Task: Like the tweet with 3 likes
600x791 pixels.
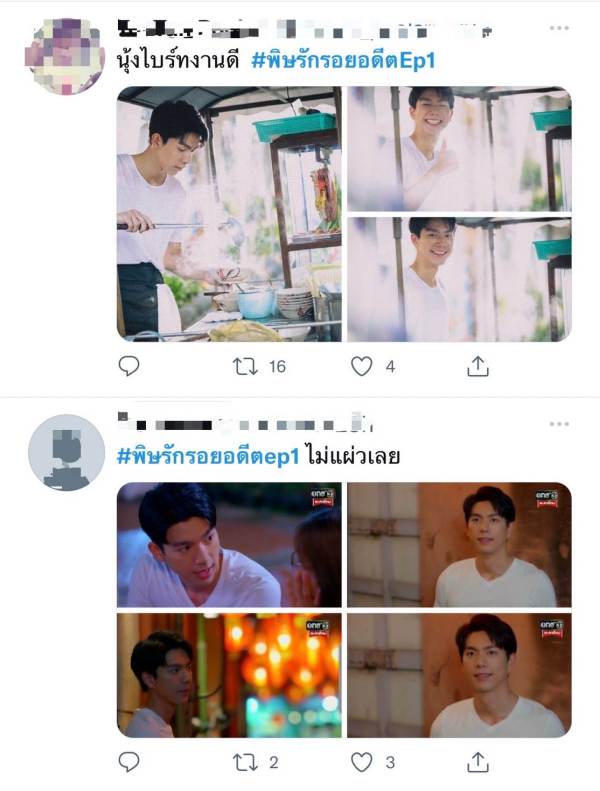Action: (361, 762)
